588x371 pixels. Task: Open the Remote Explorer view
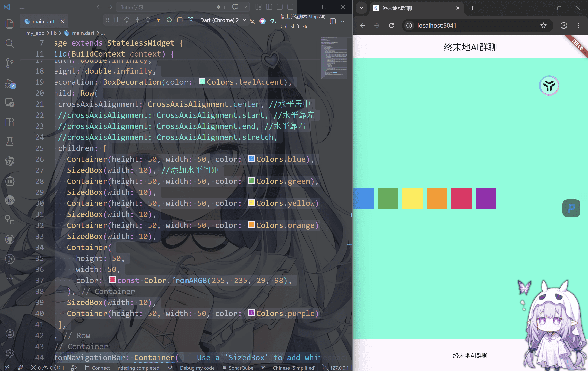tap(10, 102)
